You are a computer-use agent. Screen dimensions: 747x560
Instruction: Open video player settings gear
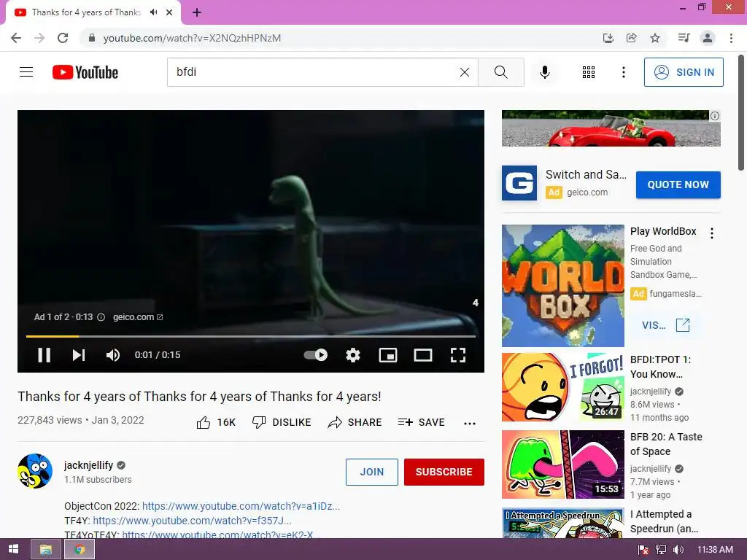[x=353, y=355]
